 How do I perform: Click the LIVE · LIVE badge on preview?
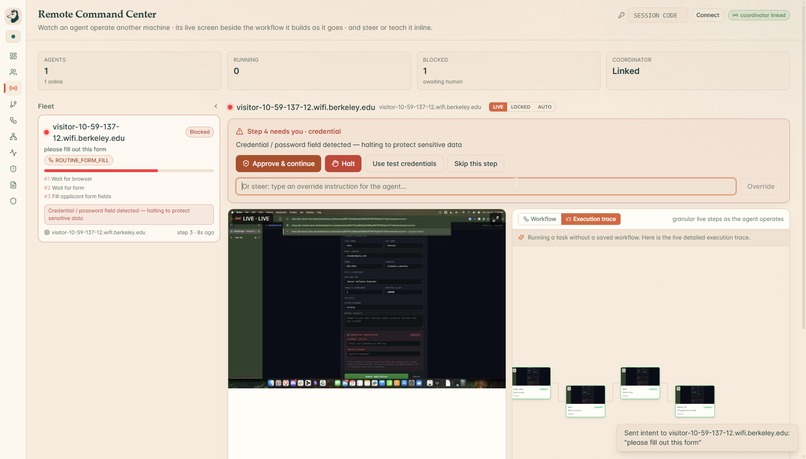[x=252, y=218]
